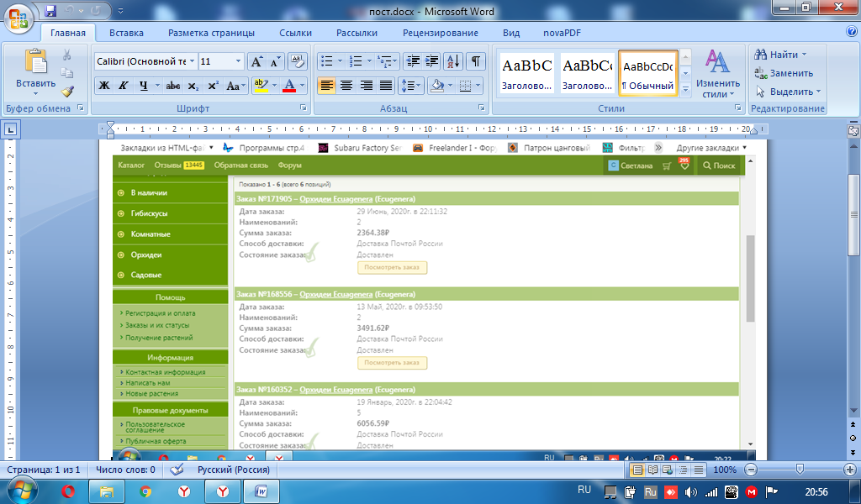Click the Cut scissors icon
The width and height of the screenshot is (861, 504).
pos(67,55)
